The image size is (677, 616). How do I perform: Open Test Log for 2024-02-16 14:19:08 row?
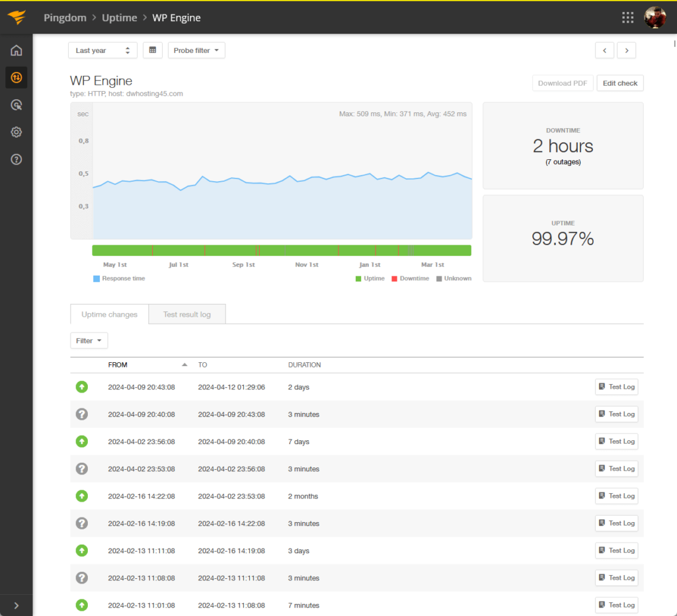(617, 523)
